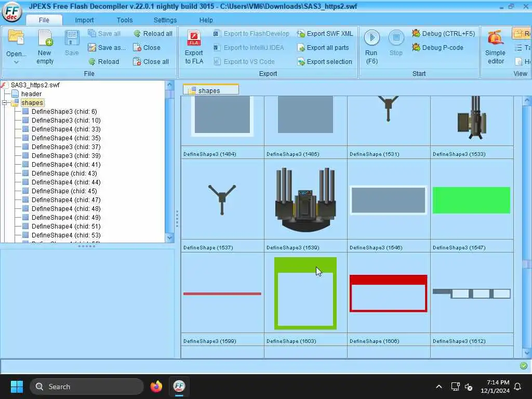Open the Simple editor
Viewport: 532px width, 399px height.
(495, 47)
